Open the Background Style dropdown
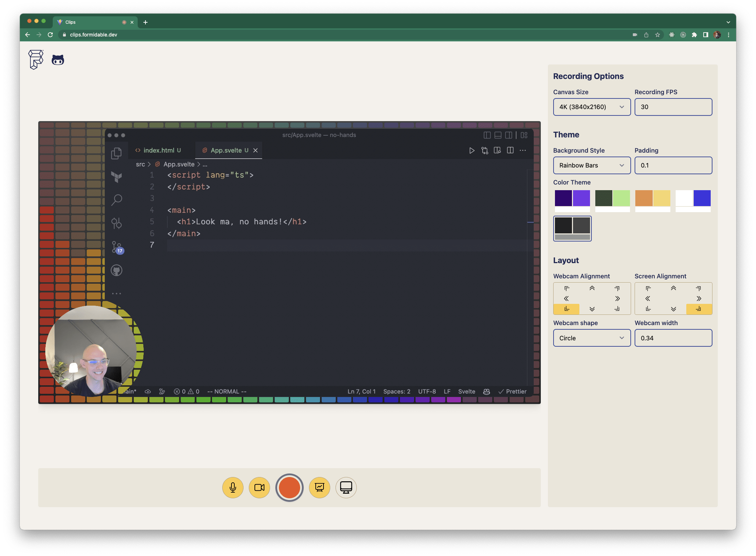The width and height of the screenshot is (756, 556). click(x=592, y=165)
